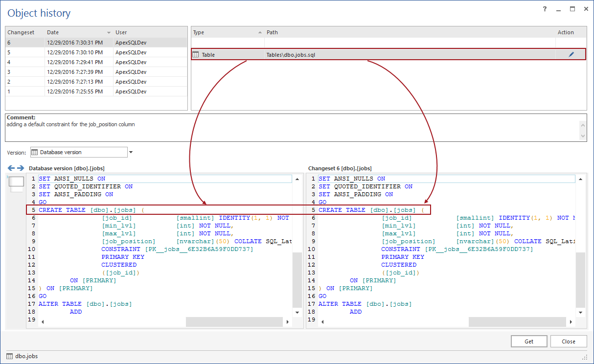The image size is (594, 364).
Task: Click the pencil edit icon in the Action column
Action: tap(571, 54)
